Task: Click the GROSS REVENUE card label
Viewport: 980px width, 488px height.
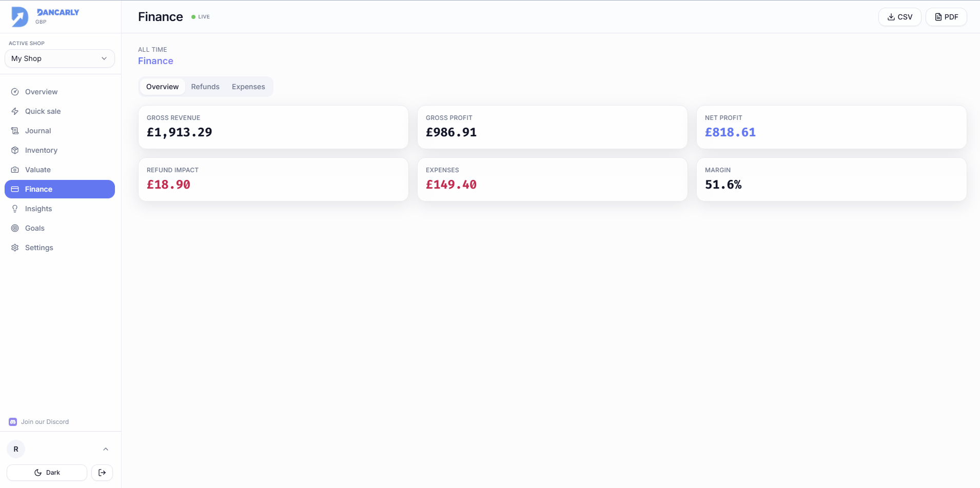Action: coord(173,118)
